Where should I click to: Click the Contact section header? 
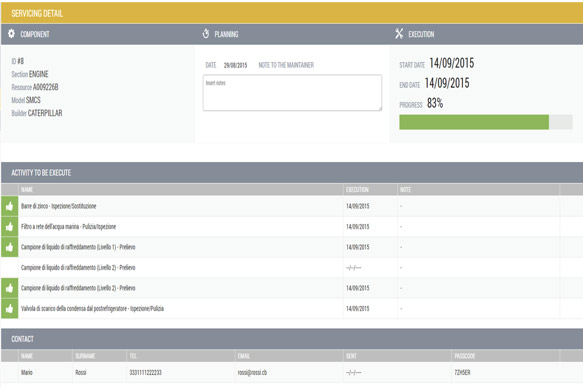(292, 339)
